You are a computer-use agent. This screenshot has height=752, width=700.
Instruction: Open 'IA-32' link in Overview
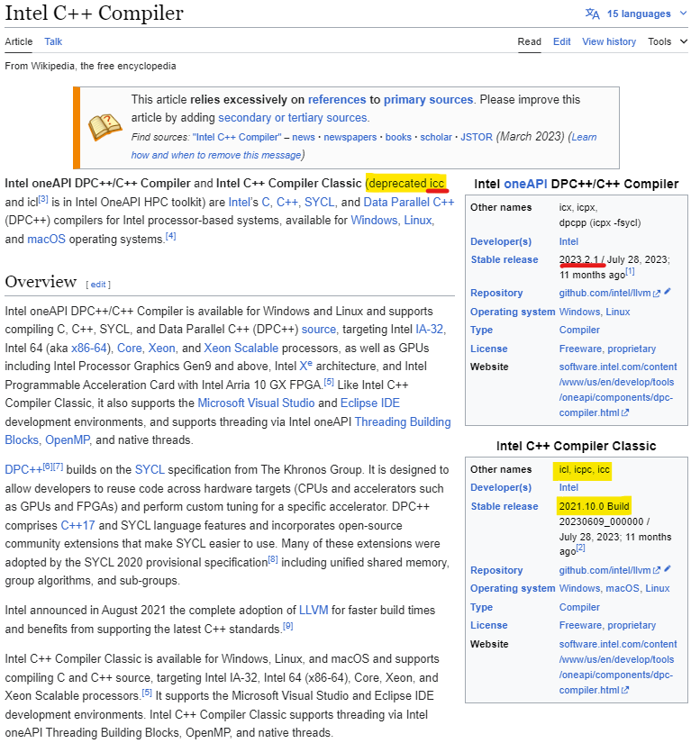(430, 330)
